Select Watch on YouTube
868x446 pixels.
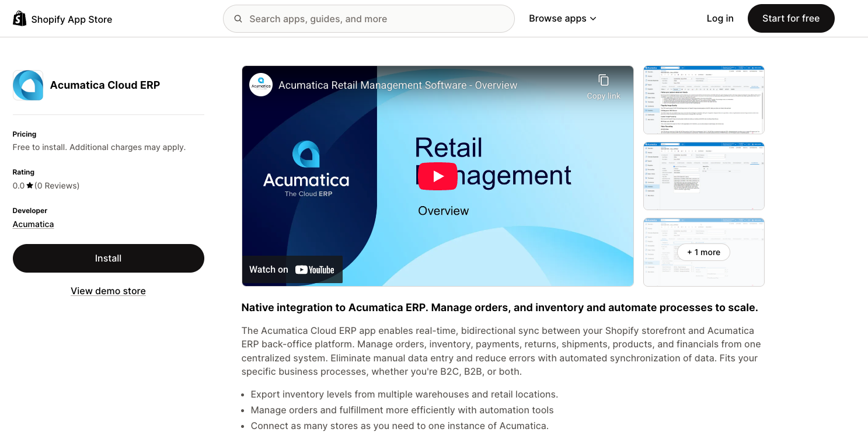(x=292, y=269)
